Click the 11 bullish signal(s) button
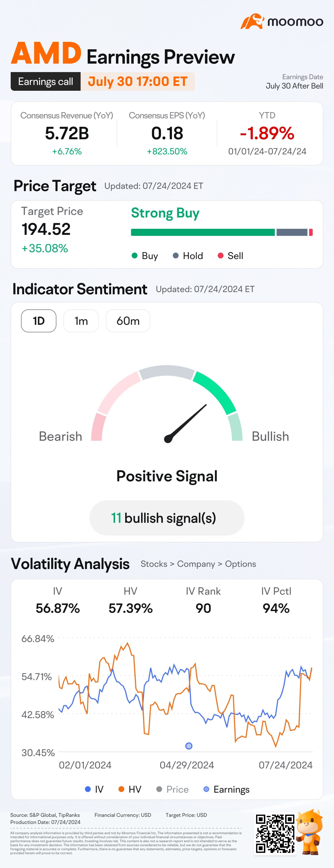The height and width of the screenshot is (868, 334). coord(167,518)
